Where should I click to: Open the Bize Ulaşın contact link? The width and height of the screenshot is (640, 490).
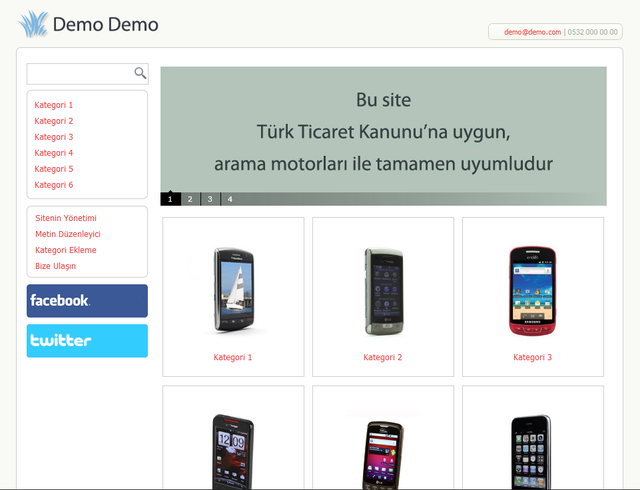click(56, 266)
